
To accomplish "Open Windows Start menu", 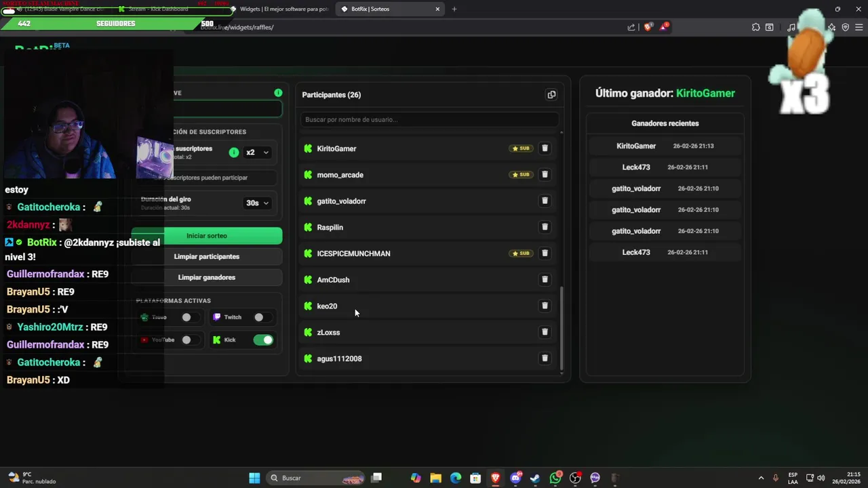I will click(254, 478).
